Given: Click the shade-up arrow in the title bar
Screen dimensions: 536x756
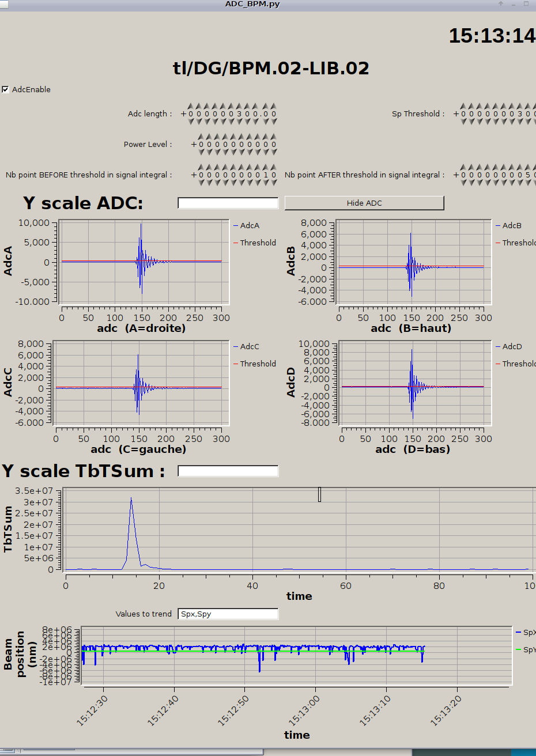Looking at the screenshot, I should coord(501,4).
